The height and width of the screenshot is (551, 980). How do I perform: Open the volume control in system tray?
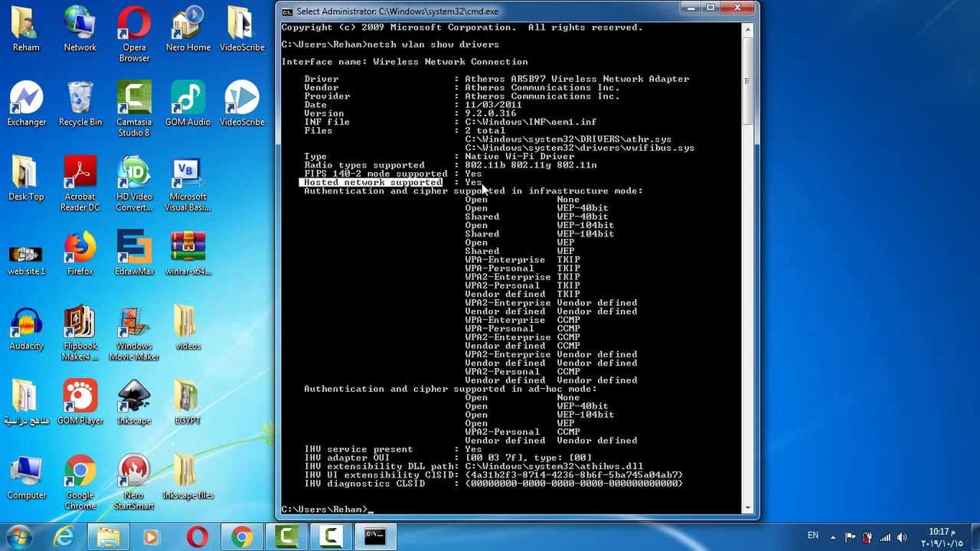[901, 537]
